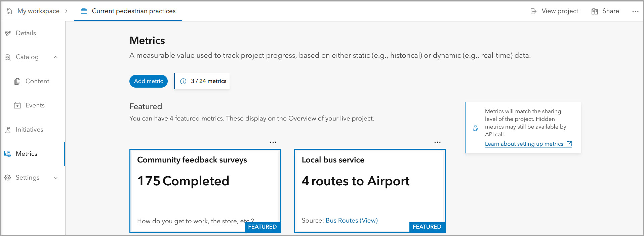Click the Settings gear icon
This screenshot has height=236, width=644.
click(x=8, y=178)
